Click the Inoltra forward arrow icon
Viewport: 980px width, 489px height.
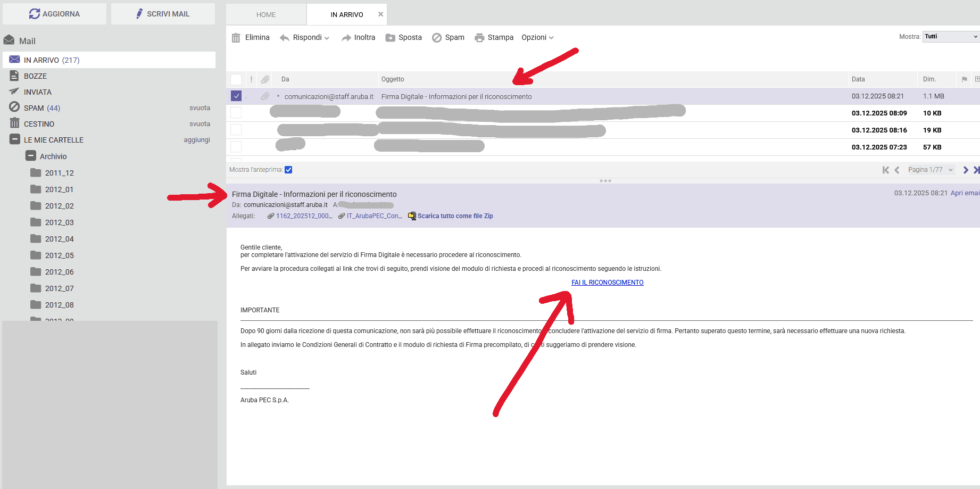(x=346, y=38)
